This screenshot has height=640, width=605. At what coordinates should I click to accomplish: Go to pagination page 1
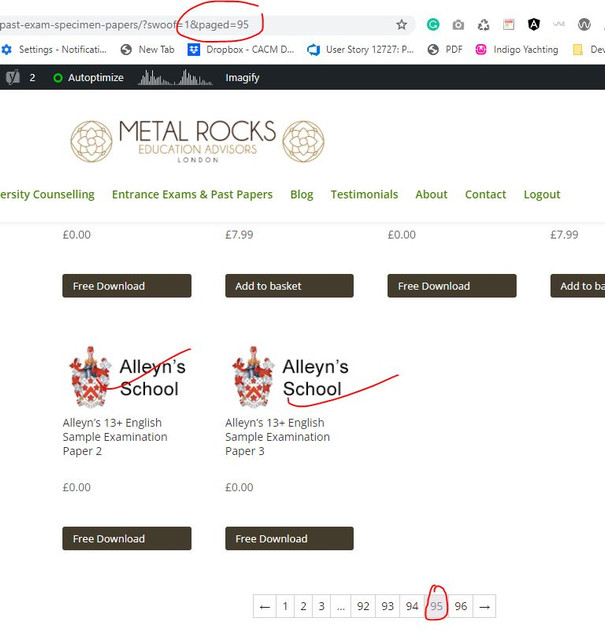pyautogui.click(x=285, y=606)
